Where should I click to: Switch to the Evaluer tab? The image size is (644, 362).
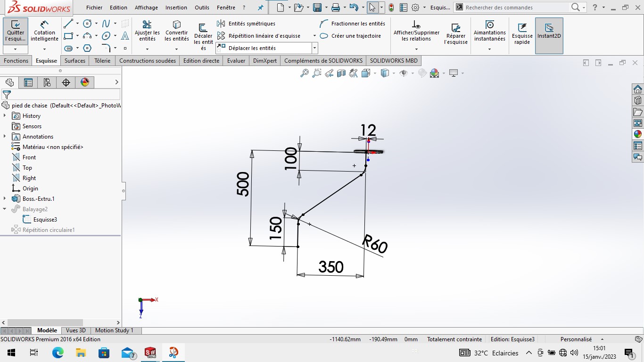(236, 61)
